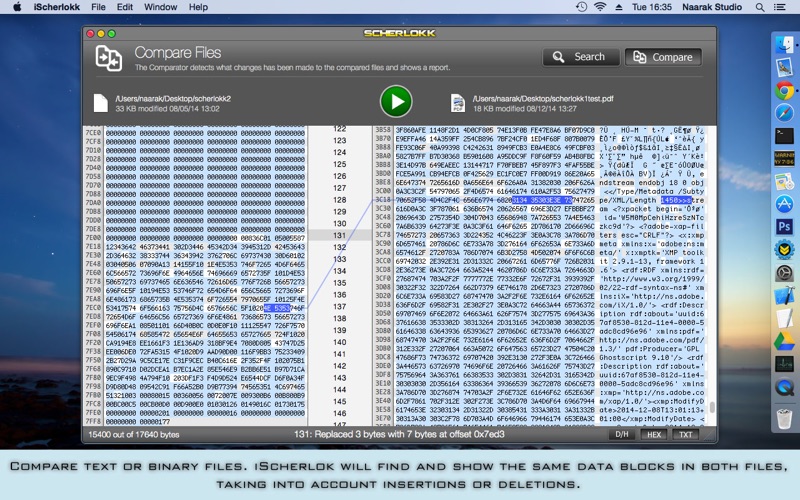Switch view mode to TXT
800x500 pixels.
685,435
